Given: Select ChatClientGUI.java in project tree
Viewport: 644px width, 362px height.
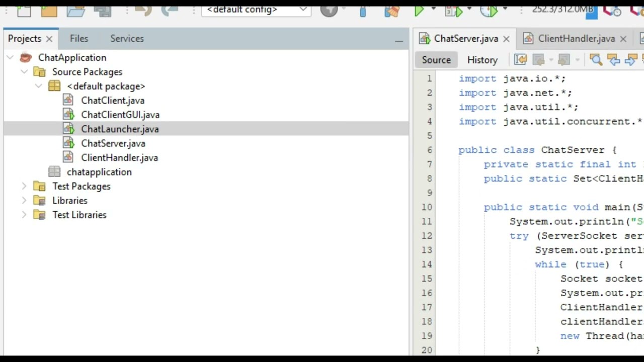Looking at the screenshot, I should 120,115.
